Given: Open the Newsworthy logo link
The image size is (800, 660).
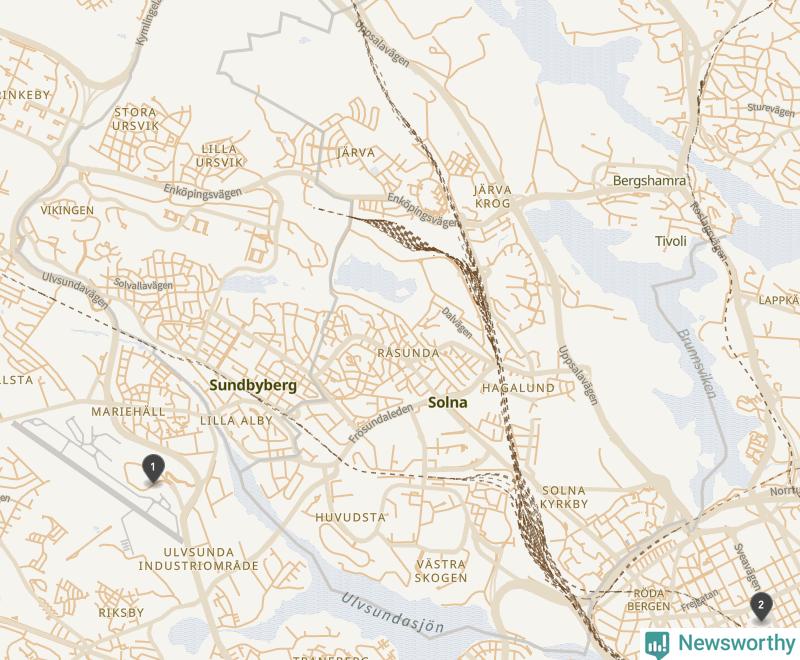Looking at the screenshot, I should tap(720, 644).
